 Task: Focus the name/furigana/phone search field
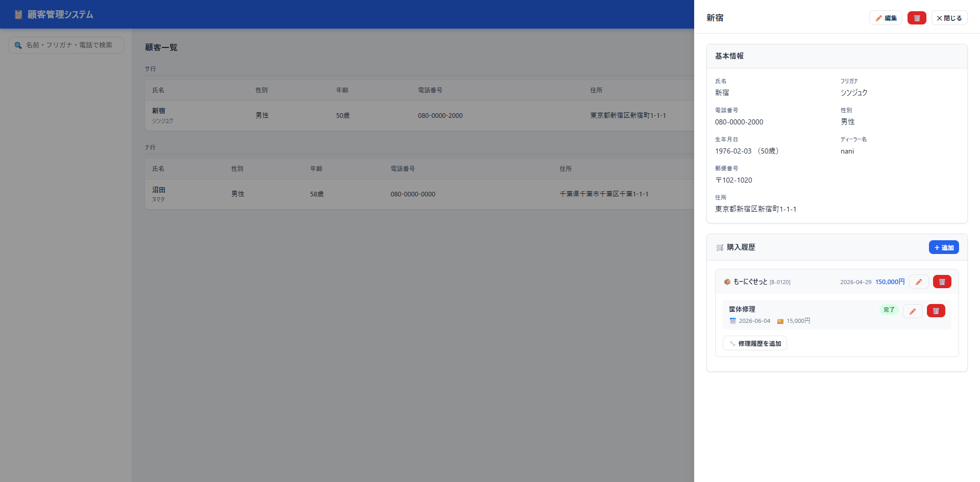[66, 45]
